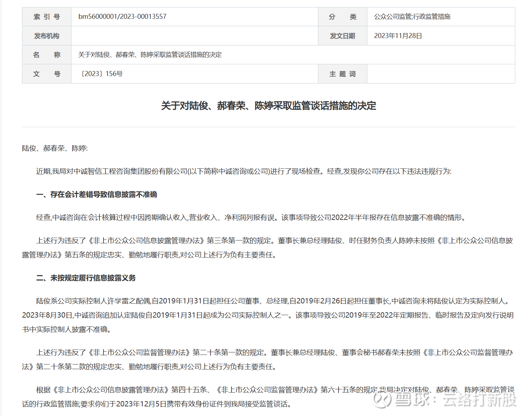The image size is (532, 416).
Task: Click the line starting 话的行政监管措施;要求你们于2023年12月5日
Action: (158, 404)
